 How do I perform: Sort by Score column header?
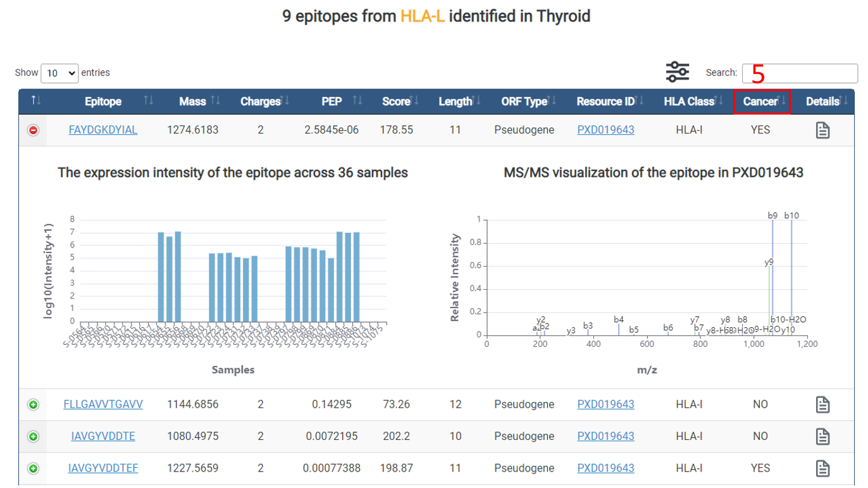coord(397,101)
